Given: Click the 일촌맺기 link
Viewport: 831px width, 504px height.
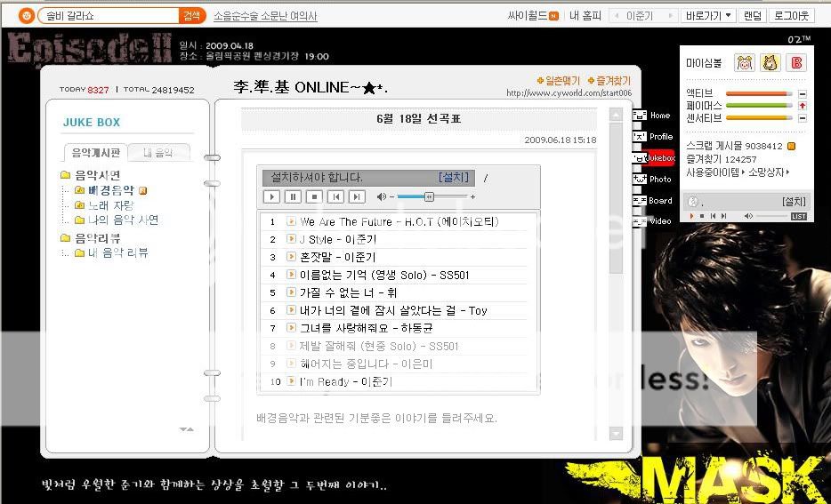Looking at the screenshot, I should click(557, 81).
